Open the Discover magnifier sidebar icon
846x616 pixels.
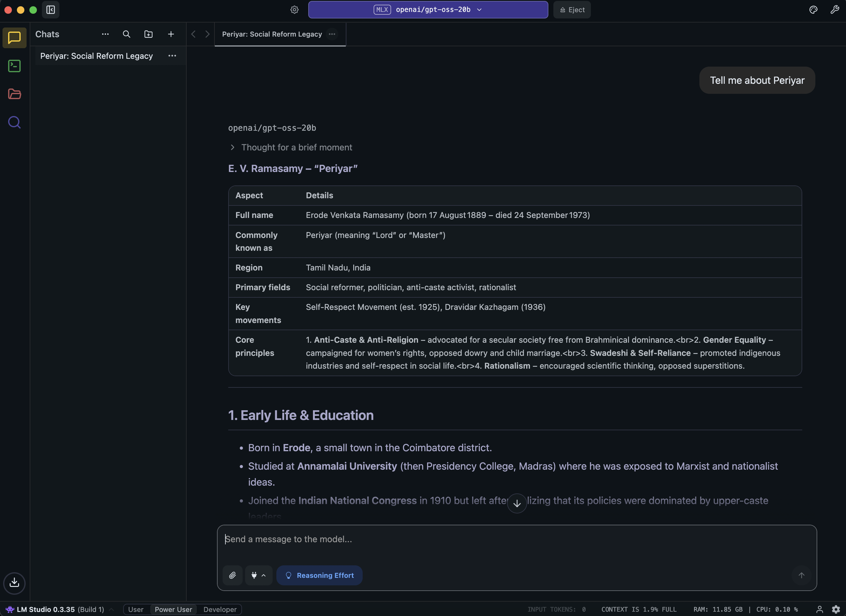pyautogui.click(x=14, y=122)
